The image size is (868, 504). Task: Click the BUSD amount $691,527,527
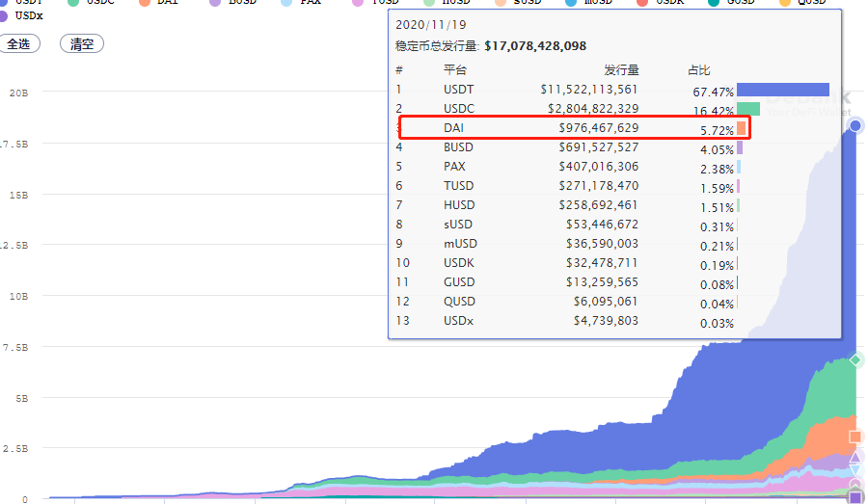point(598,147)
